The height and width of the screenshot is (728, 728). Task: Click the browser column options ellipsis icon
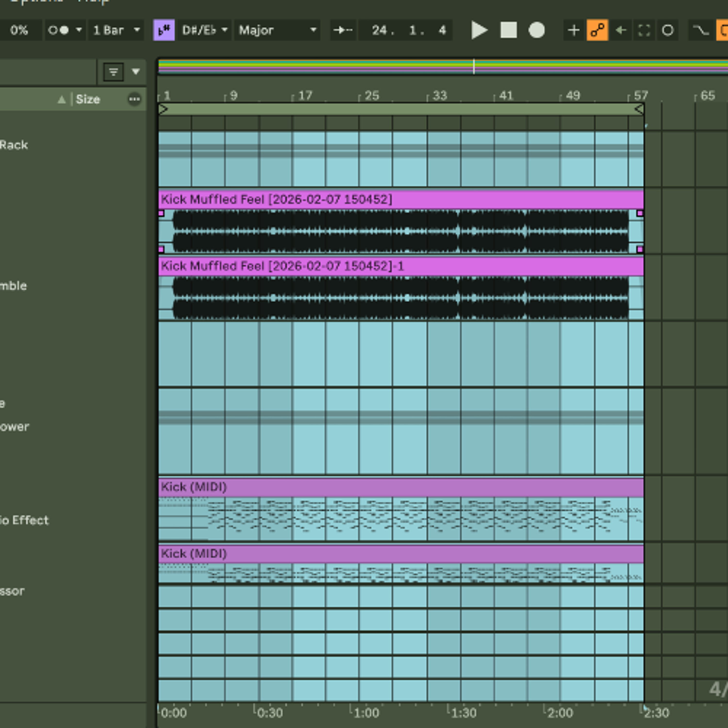pyautogui.click(x=134, y=99)
